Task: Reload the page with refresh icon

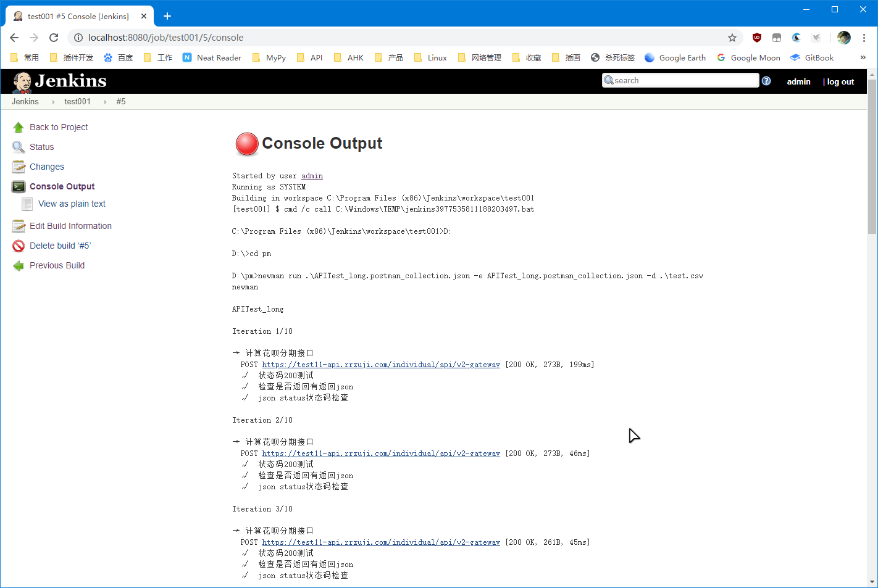Action: click(x=54, y=38)
